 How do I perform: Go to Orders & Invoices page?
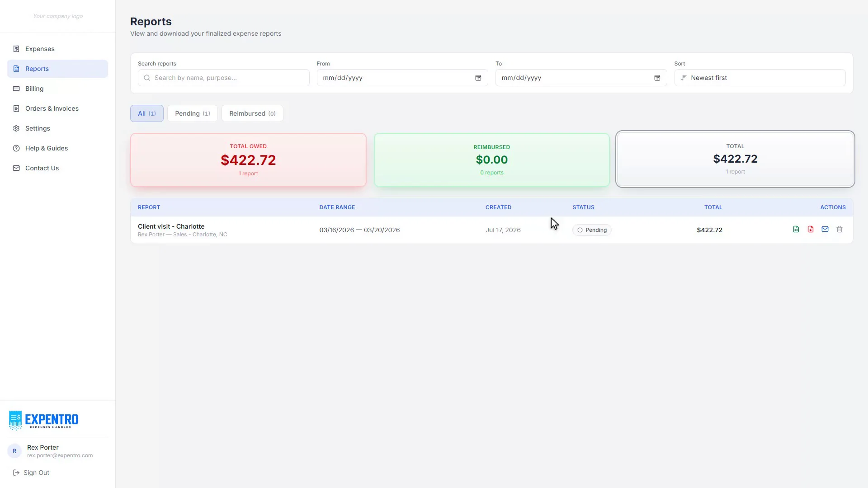(x=57, y=108)
